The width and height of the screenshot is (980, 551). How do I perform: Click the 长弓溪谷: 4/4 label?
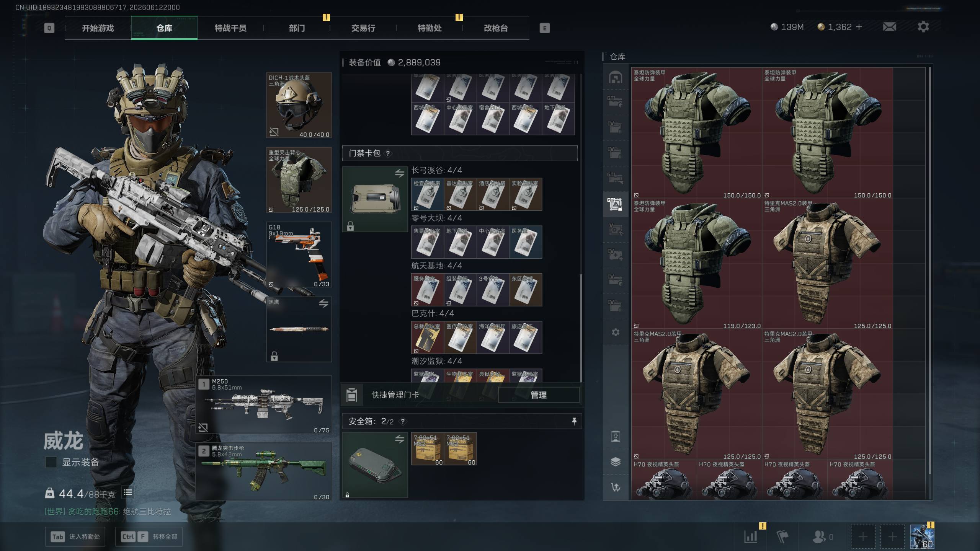click(437, 170)
